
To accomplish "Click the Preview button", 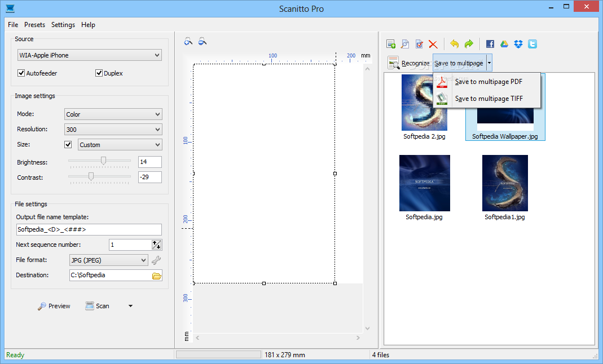I will pyautogui.click(x=54, y=306).
